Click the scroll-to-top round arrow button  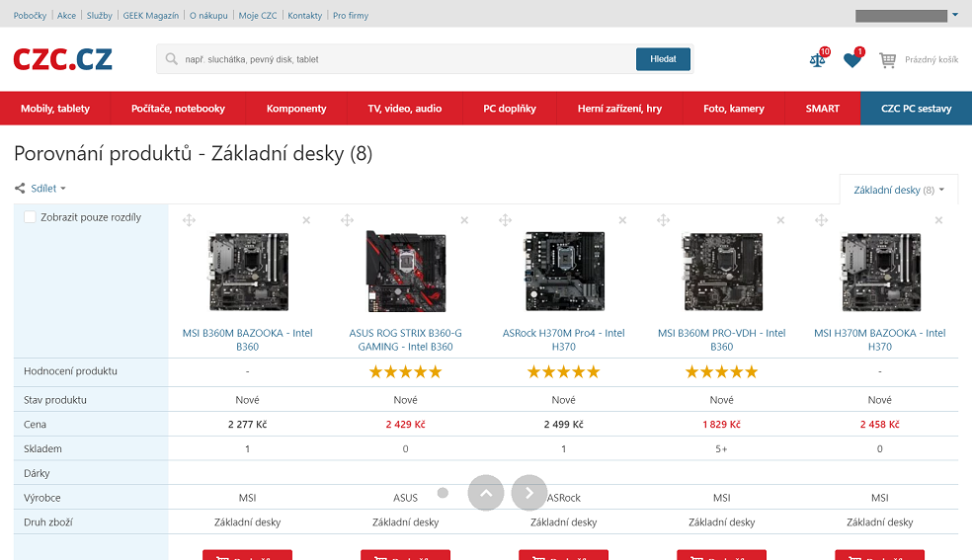pyautogui.click(x=486, y=493)
